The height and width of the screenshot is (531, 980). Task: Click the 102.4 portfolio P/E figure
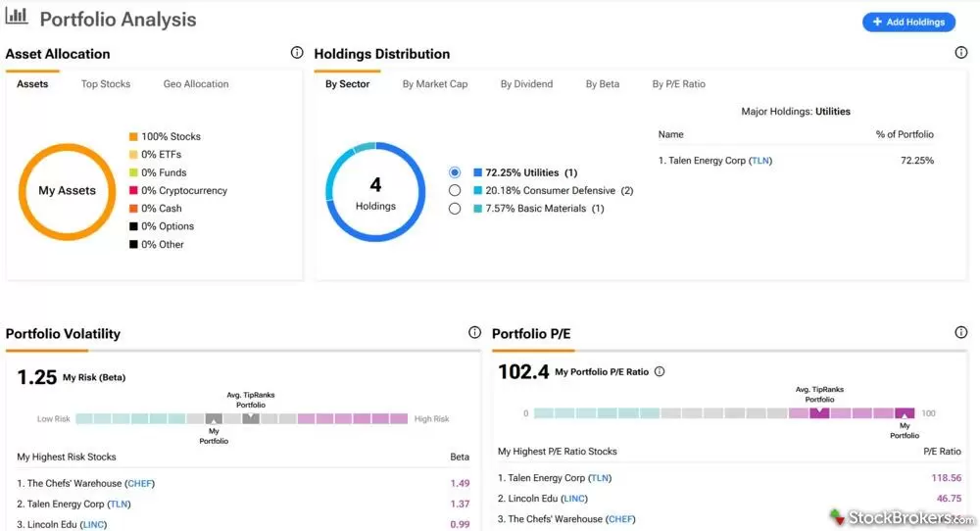coord(523,371)
